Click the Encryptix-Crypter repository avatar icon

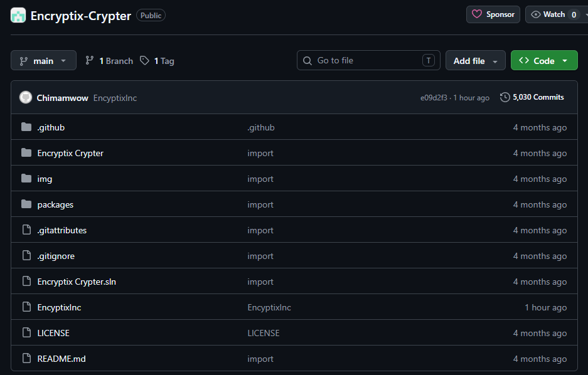(18, 16)
